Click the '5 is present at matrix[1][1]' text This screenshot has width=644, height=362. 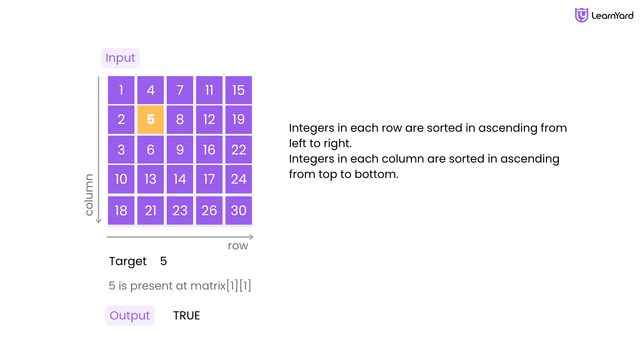point(180,286)
